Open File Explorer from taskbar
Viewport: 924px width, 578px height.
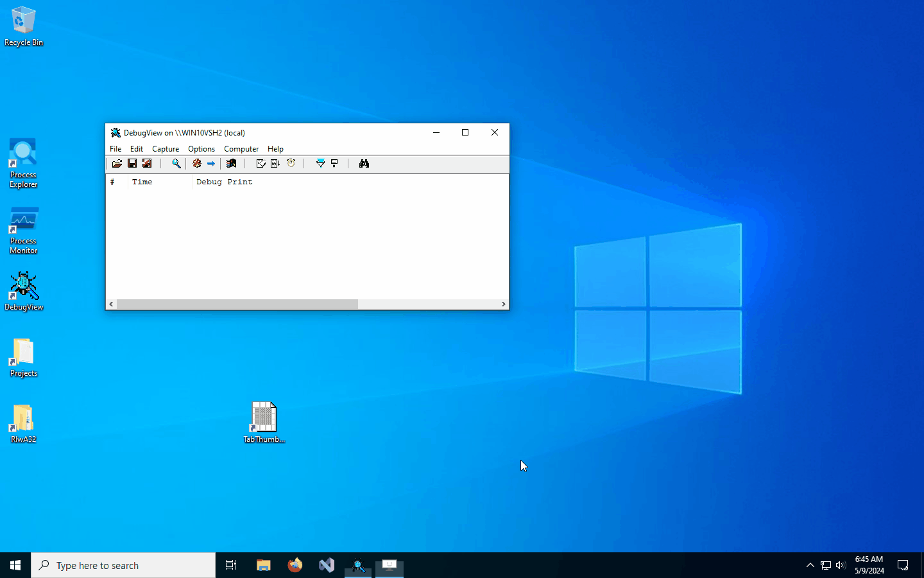pos(263,565)
